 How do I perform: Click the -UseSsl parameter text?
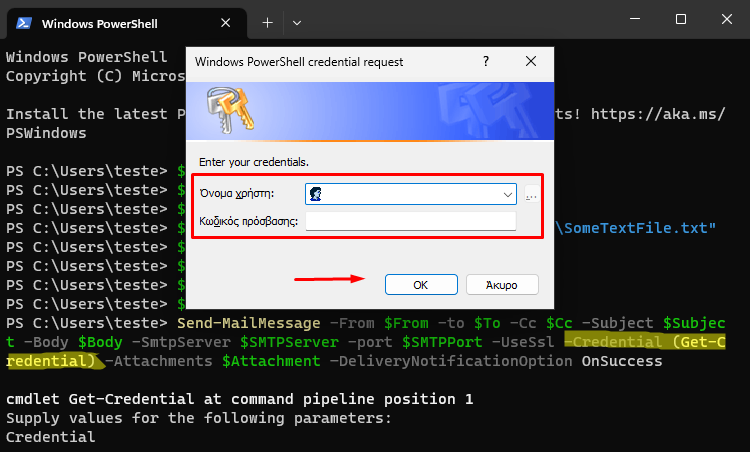coord(523,342)
